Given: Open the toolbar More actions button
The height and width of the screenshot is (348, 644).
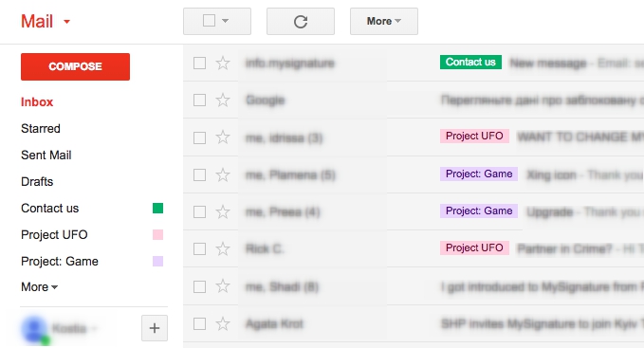Looking at the screenshot, I should pyautogui.click(x=384, y=22).
